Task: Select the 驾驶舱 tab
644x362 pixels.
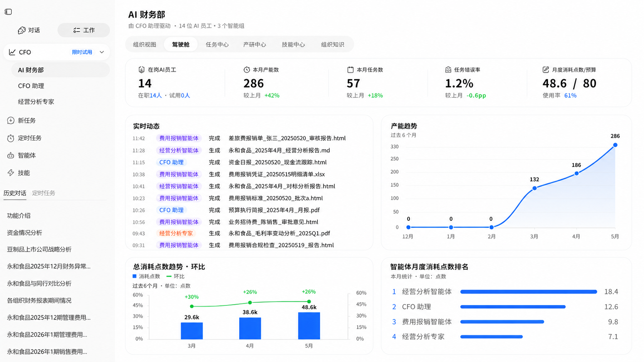Action: tap(181, 45)
